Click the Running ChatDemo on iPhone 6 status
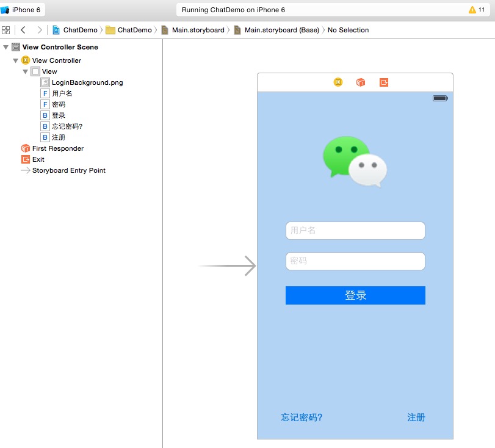The image size is (495, 448). (233, 10)
